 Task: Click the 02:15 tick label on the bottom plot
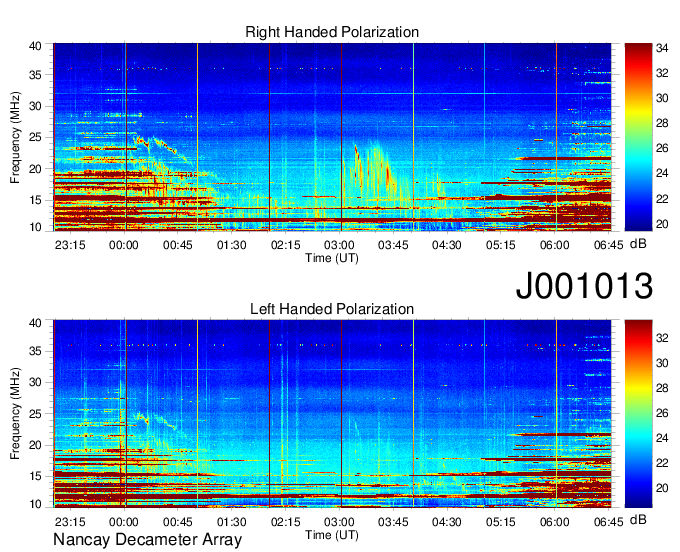point(285,522)
